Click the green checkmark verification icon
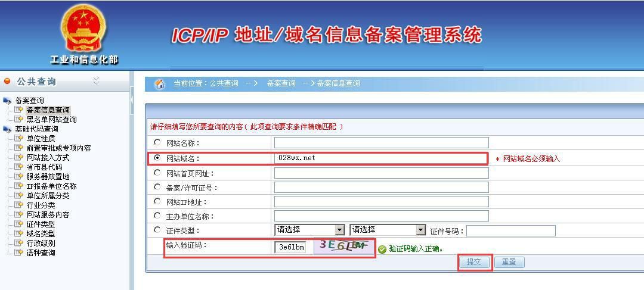The image size is (644, 290). pos(382,249)
